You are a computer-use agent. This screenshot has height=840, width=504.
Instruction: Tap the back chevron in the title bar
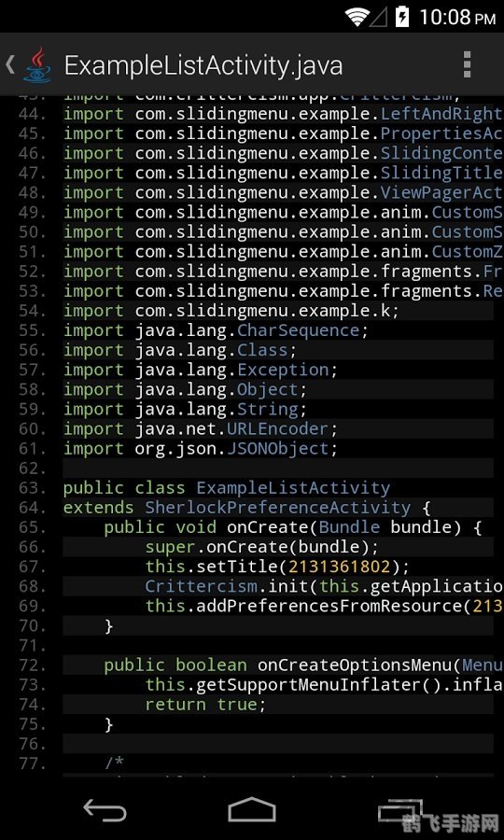point(9,64)
